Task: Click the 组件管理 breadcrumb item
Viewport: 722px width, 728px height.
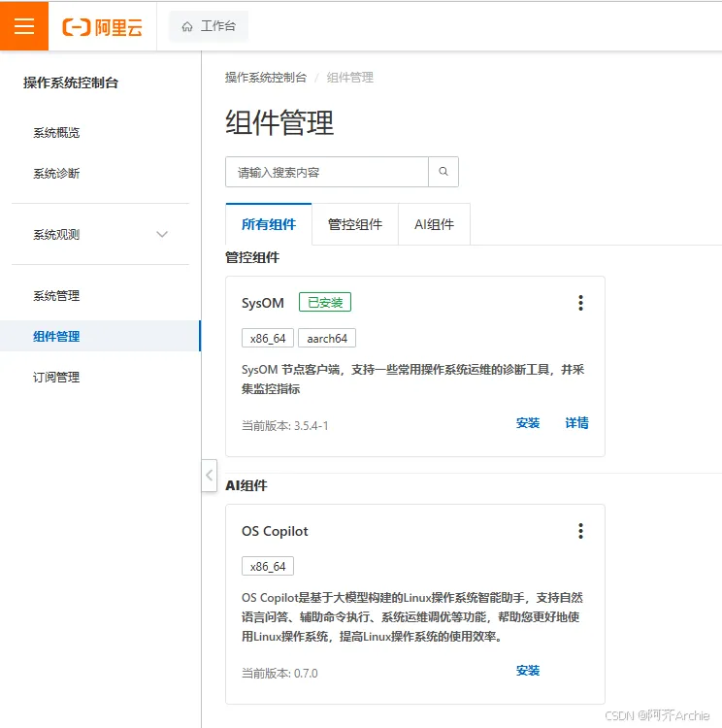Action: (350, 78)
